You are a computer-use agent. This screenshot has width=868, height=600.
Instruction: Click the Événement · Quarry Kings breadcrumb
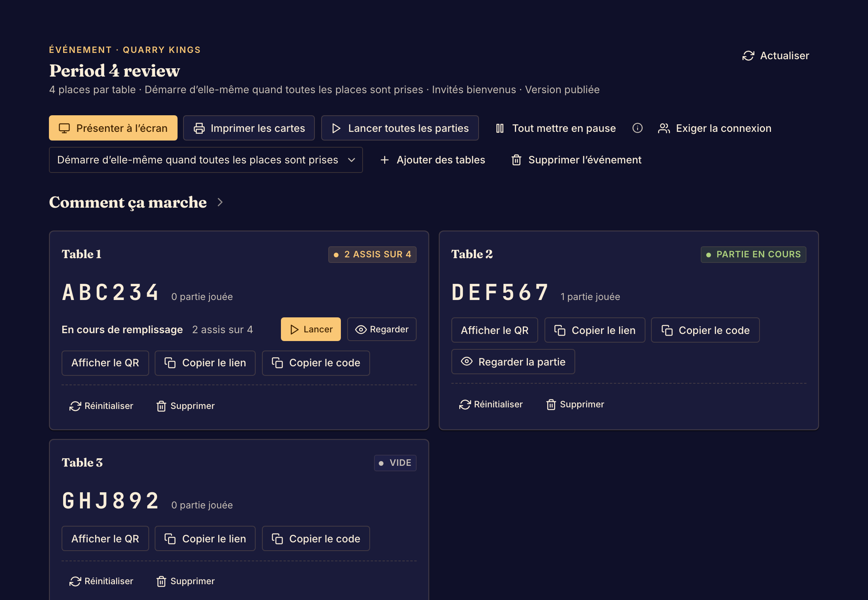point(125,50)
